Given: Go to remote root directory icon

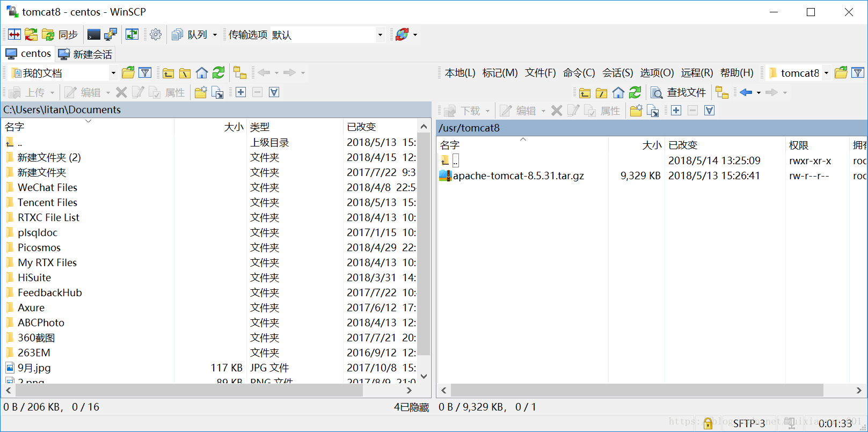Looking at the screenshot, I should [601, 92].
